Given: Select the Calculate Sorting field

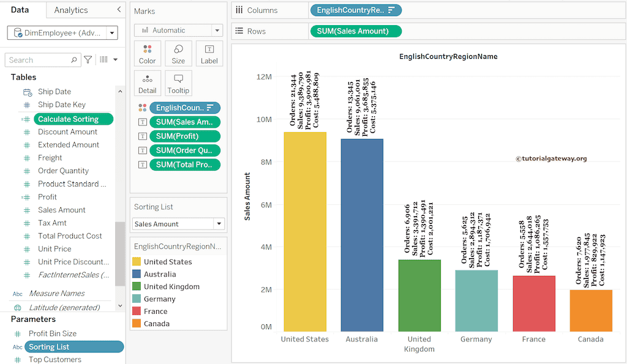Looking at the screenshot, I should pyautogui.click(x=73, y=119).
